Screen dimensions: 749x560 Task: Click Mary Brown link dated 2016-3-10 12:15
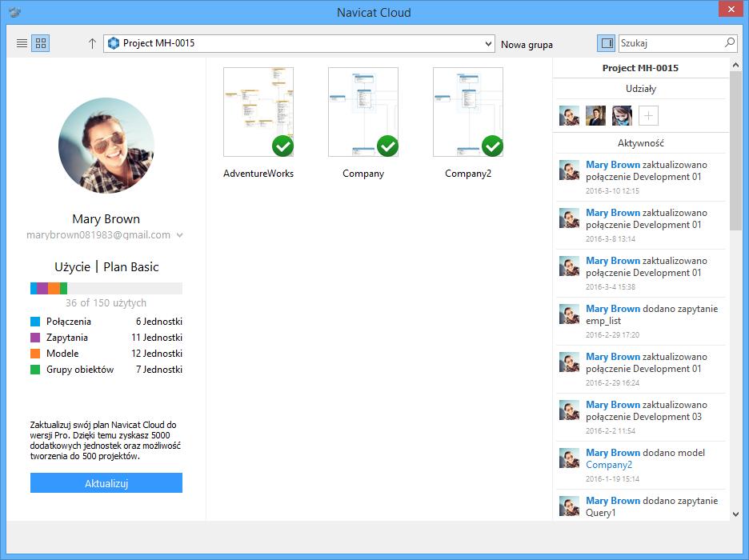(613, 165)
